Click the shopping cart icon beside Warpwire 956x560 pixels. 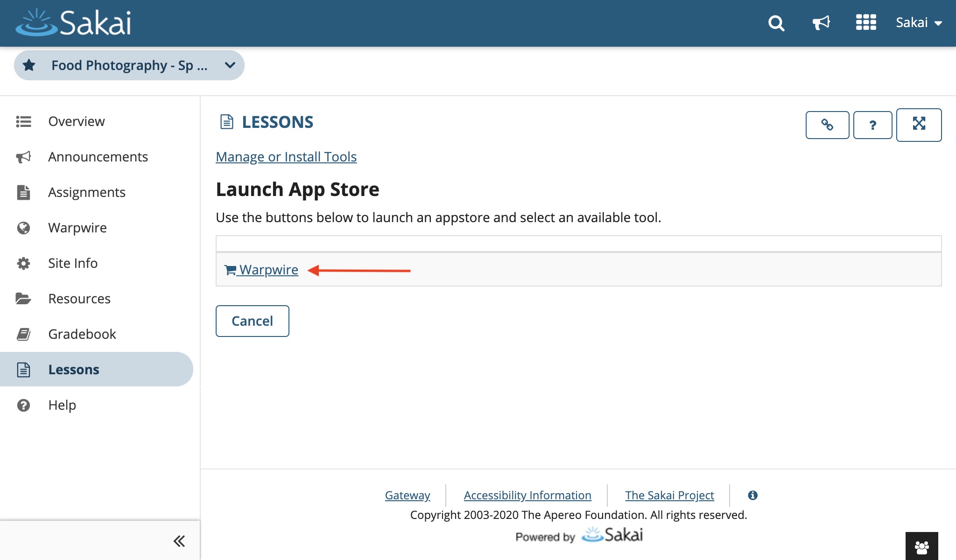231,270
